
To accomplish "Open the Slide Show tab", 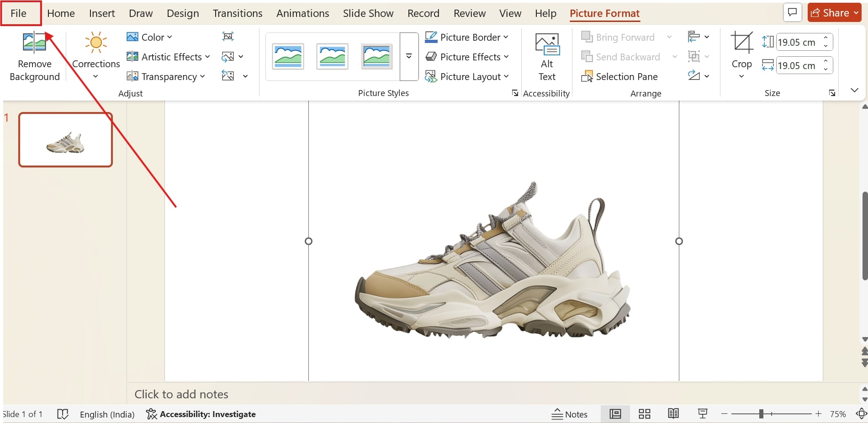I will (368, 13).
